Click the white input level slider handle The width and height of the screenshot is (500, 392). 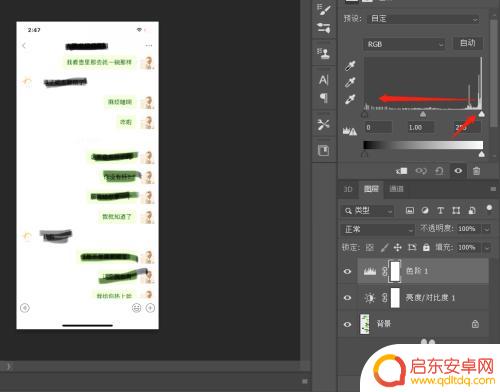coord(481,114)
